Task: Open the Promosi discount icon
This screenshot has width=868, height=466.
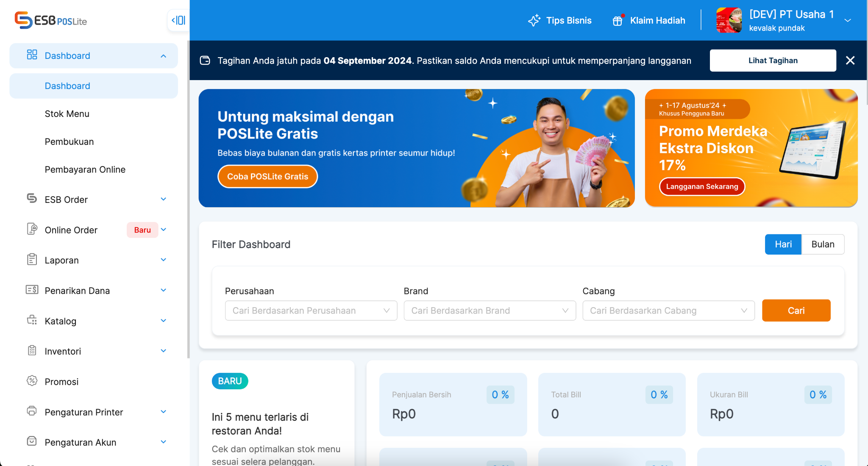Action: point(32,381)
